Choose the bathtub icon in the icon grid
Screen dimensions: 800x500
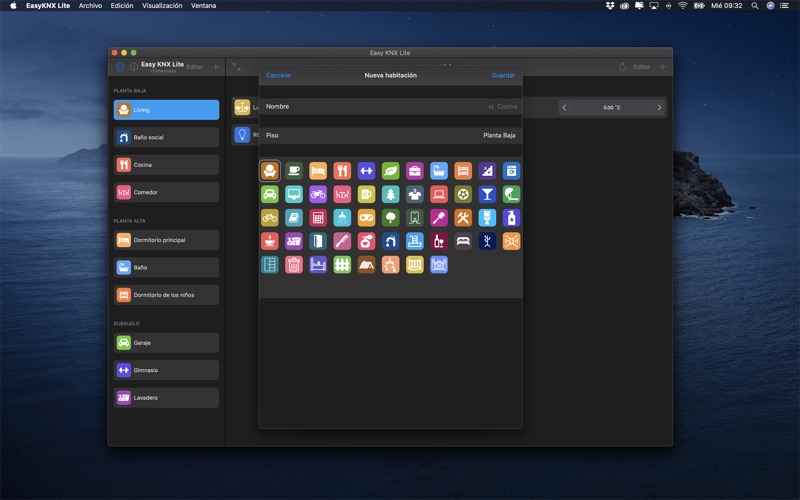(x=439, y=171)
